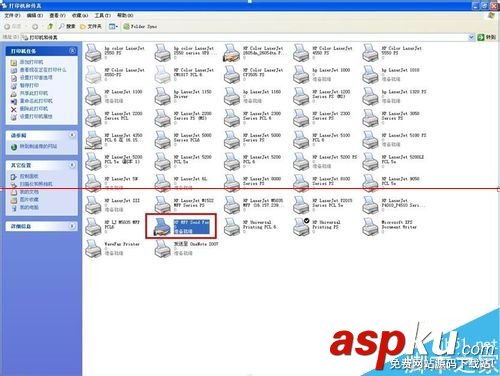500x376 pixels.
Task: Open the 编辑(E) menu
Action: point(35,15)
